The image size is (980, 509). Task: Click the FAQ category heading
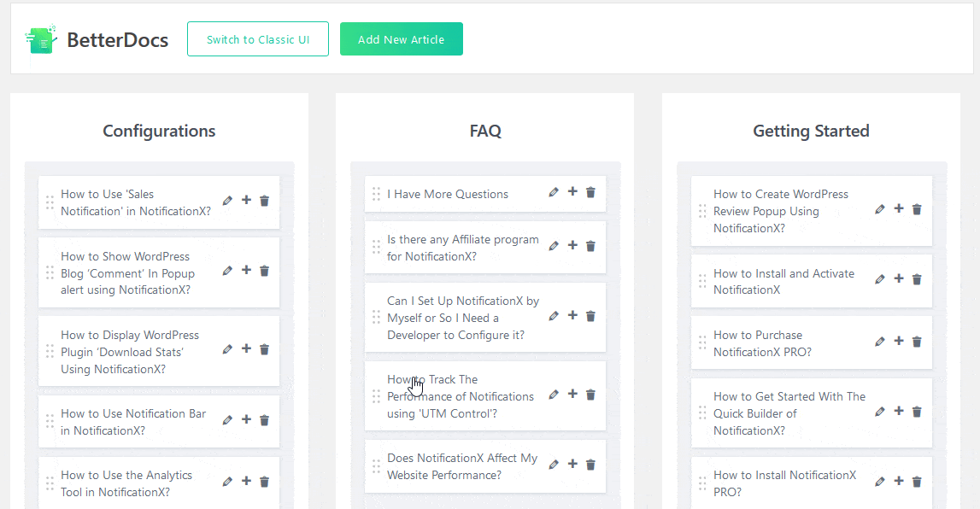pos(484,130)
